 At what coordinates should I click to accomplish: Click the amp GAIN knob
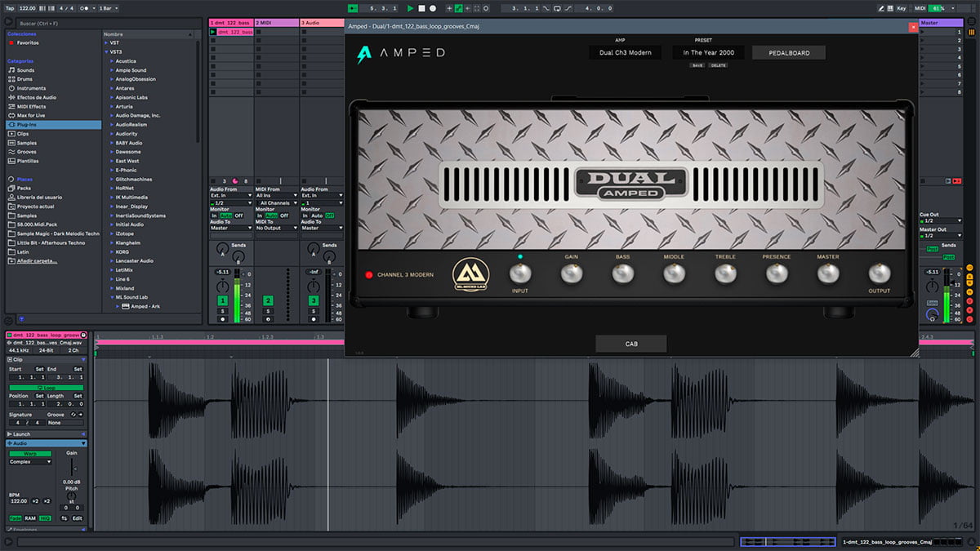pos(571,274)
